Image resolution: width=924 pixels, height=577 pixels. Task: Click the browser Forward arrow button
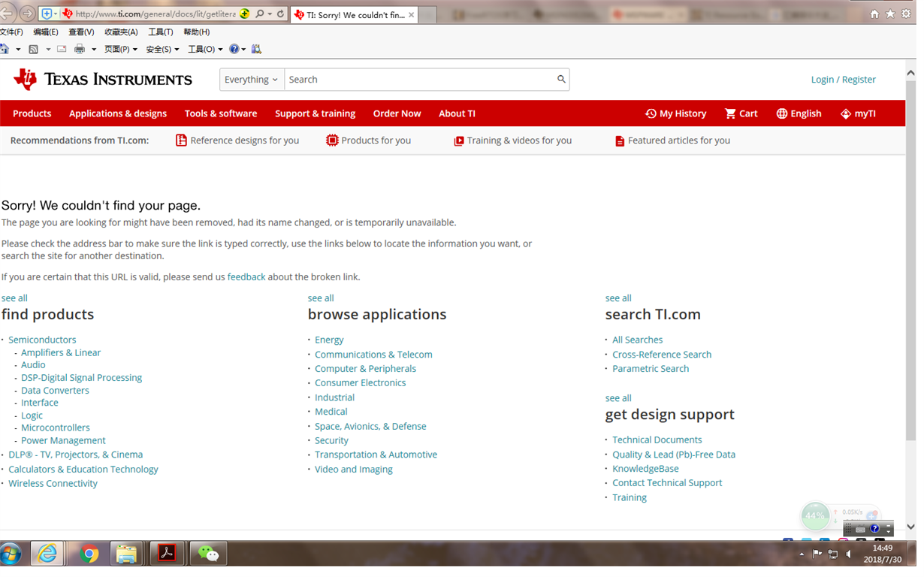[x=28, y=14]
